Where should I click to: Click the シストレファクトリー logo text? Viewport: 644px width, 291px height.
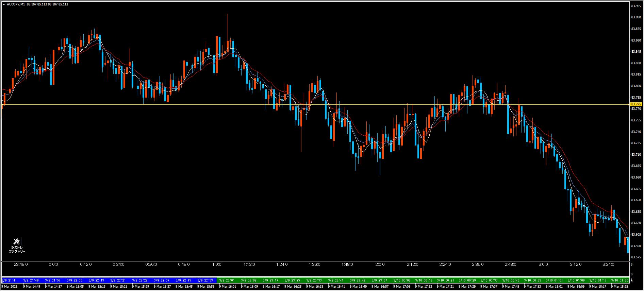tap(17, 250)
